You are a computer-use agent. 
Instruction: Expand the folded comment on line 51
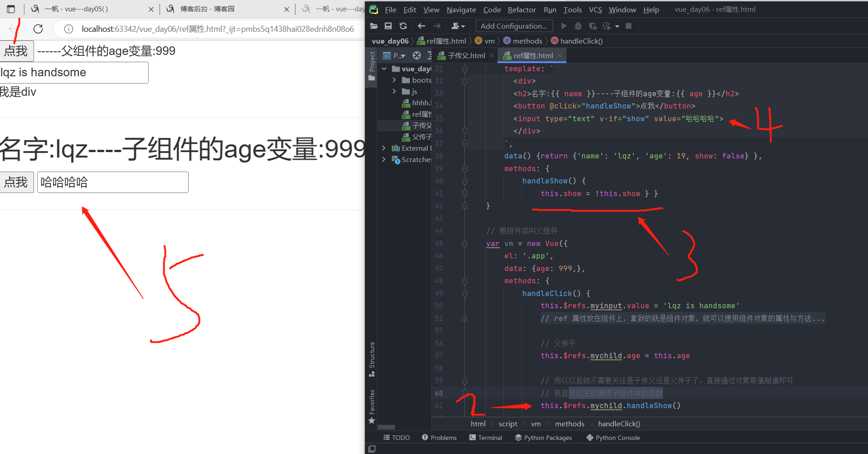[x=464, y=319]
